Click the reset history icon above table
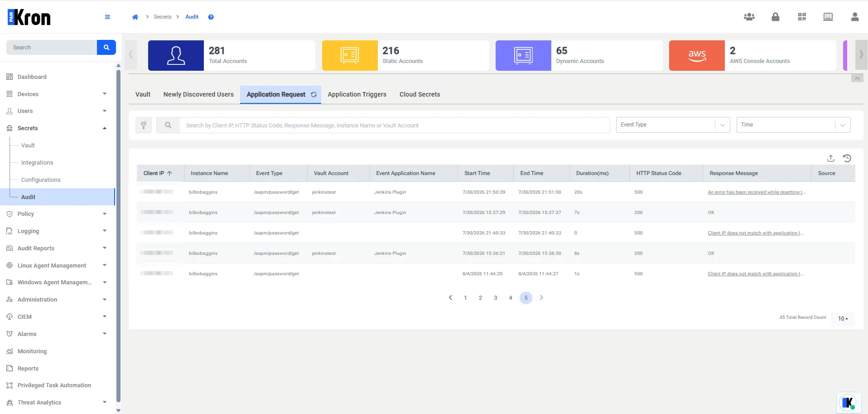The width and height of the screenshot is (868, 414). click(x=847, y=158)
